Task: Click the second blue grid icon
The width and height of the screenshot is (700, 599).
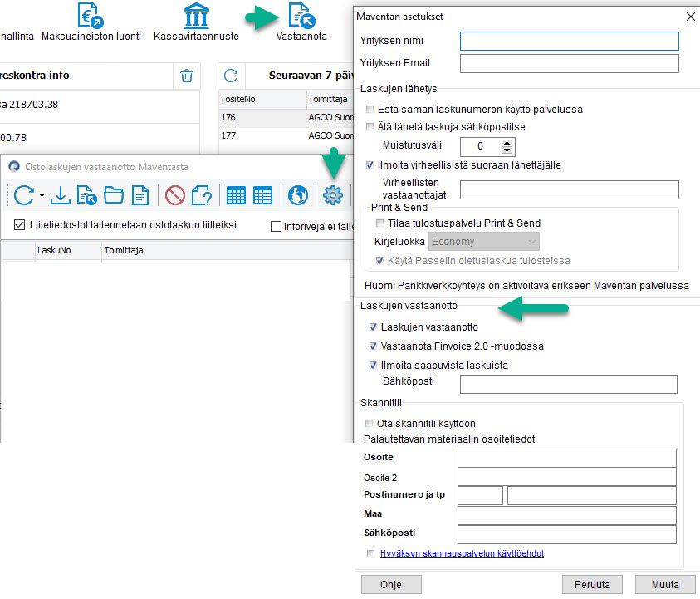Action: [262, 195]
